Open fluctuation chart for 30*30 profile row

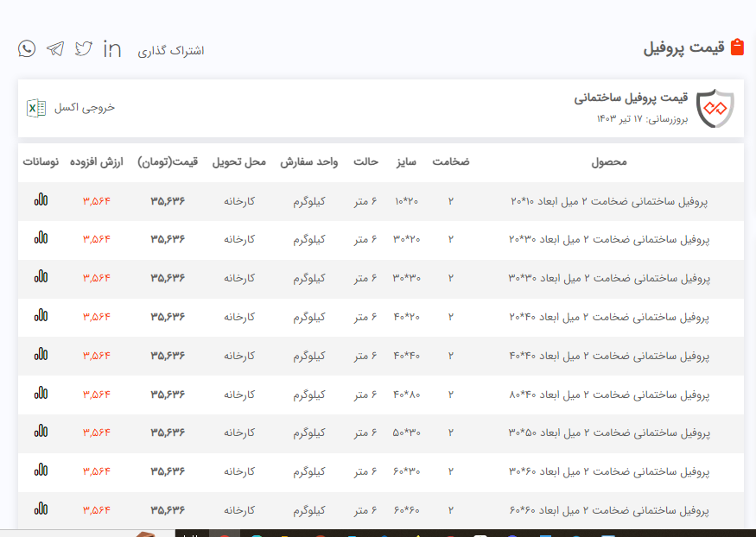41,277
